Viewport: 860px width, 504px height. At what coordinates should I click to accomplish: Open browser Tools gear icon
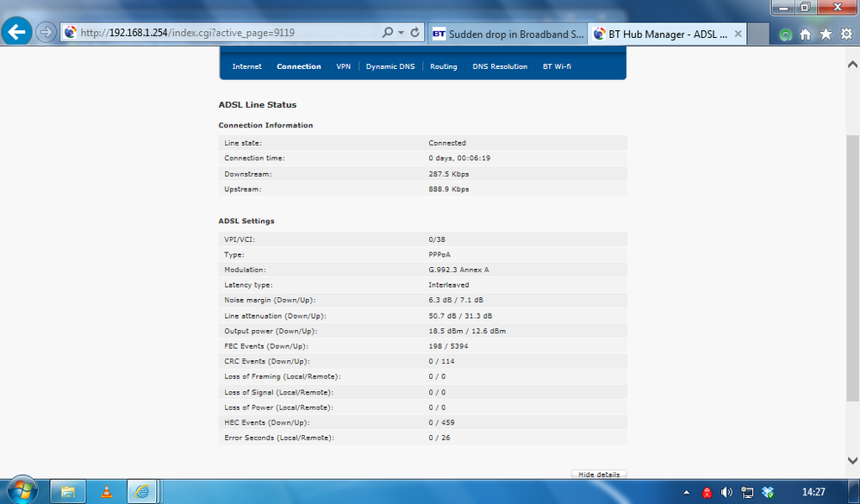pos(846,34)
